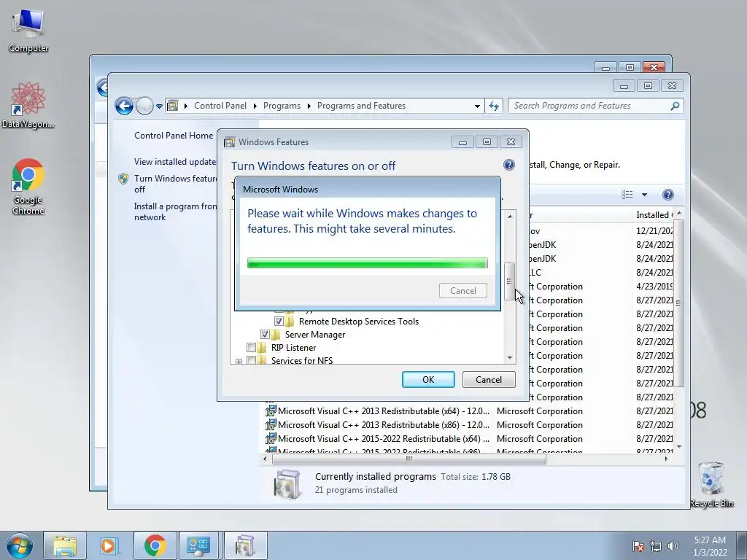Click the green progress bar
747x560 pixels.
[368, 262]
